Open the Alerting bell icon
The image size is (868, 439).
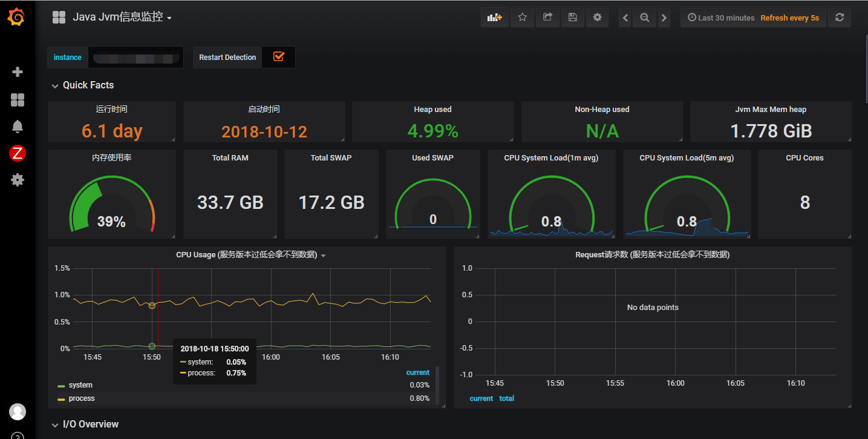tap(18, 127)
